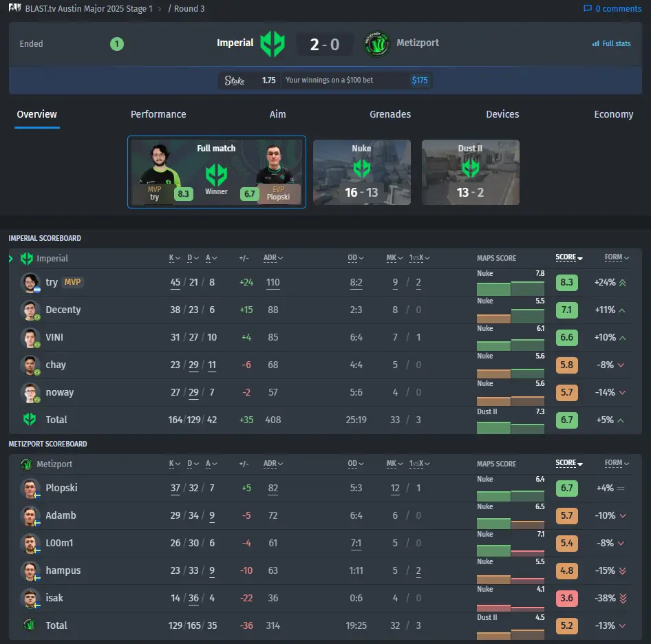Click isak's player avatar
This screenshot has width=651, height=644.
30,599
